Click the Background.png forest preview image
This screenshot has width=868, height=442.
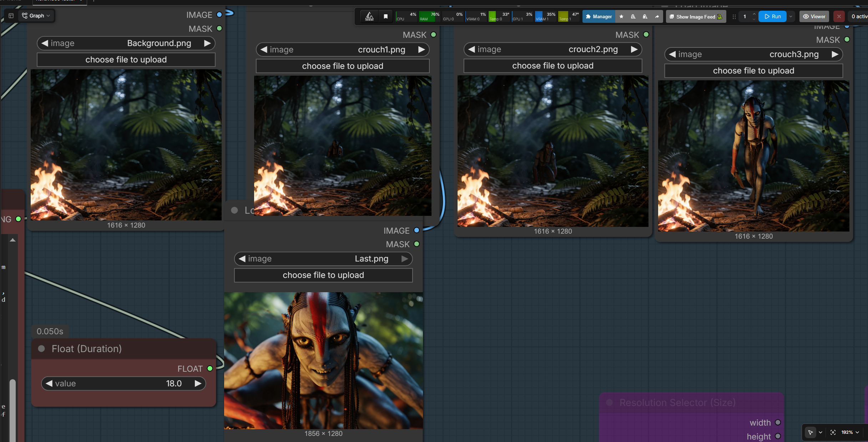pos(126,145)
